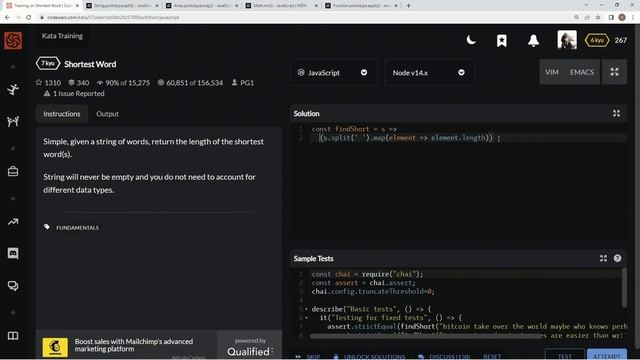Switch to the Instructions tab
The height and width of the screenshot is (360, 640).
click(62, 114)
